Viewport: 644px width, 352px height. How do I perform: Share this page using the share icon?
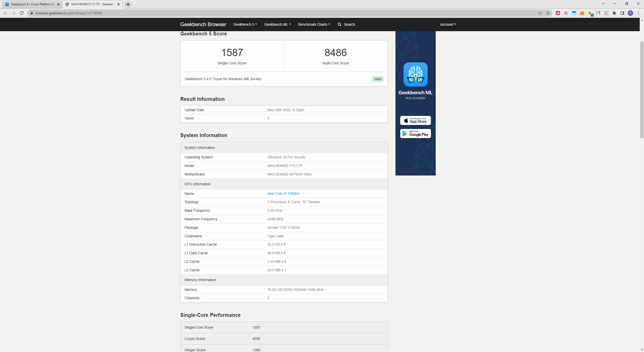pos(540,13)
